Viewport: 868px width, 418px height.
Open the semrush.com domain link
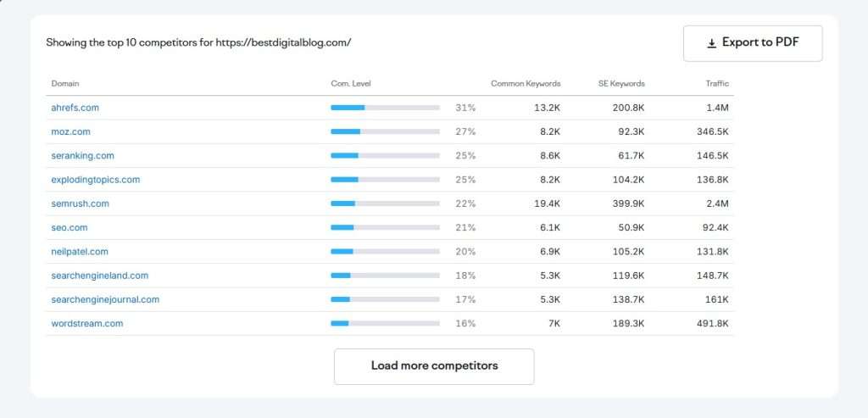(80, 203)
